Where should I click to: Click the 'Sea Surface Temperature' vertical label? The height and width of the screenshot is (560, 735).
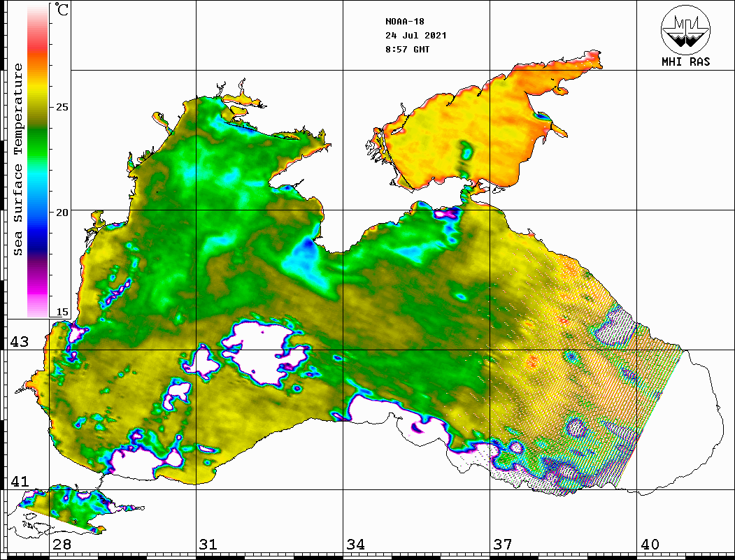coord(17,160)
